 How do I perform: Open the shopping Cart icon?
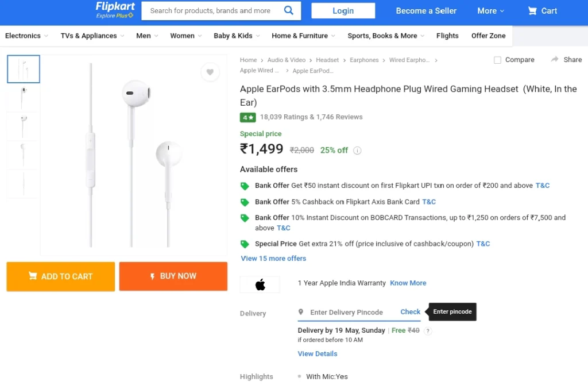click(x=532, y=11)
